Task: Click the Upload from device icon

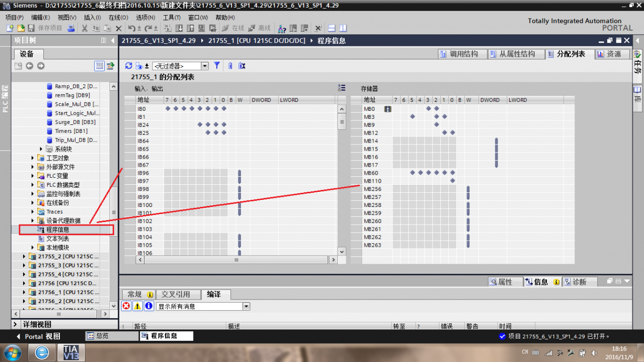Action: [190, 28]
